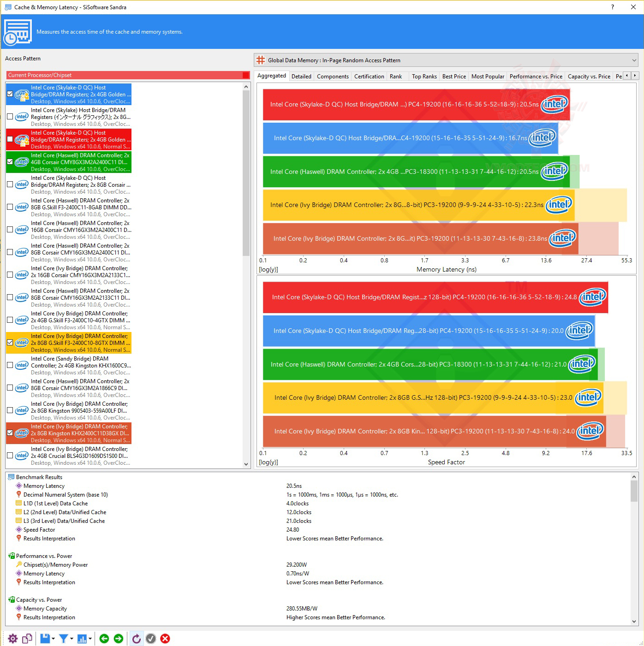Open the dropdown arrow next to the save icon

coord(53,639)
